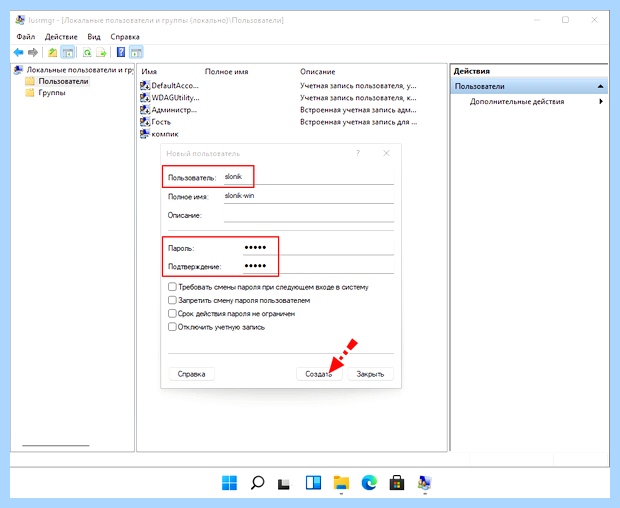Image resolution: width=620 pixels, height=508 pixels.
Task: Click the console tree horizontal scrollbar
Action: (x=56, y=446)
